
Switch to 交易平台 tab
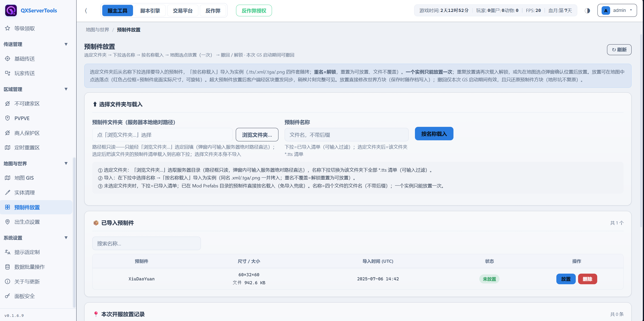pos(183,11)
